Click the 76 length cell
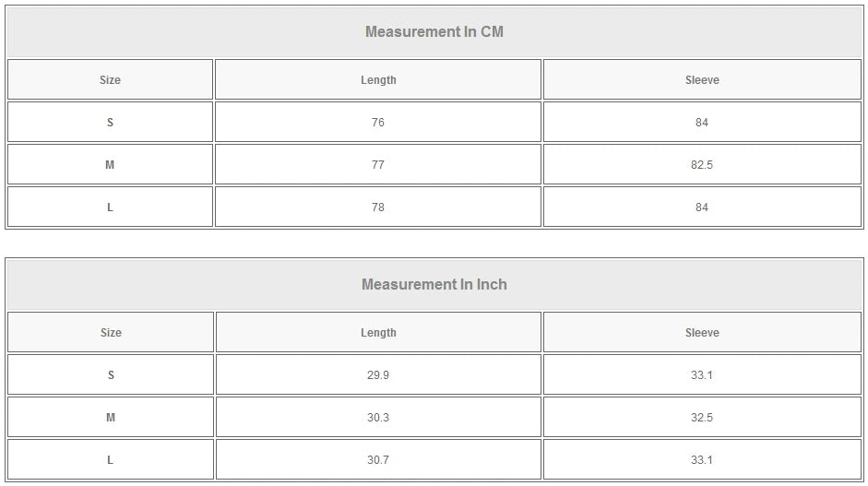The height and width of the screenshot is (486, 868). point(378,123)
